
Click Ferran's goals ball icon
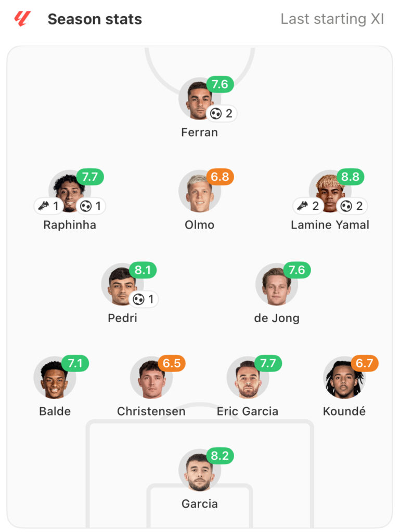(x=216, y=113)
